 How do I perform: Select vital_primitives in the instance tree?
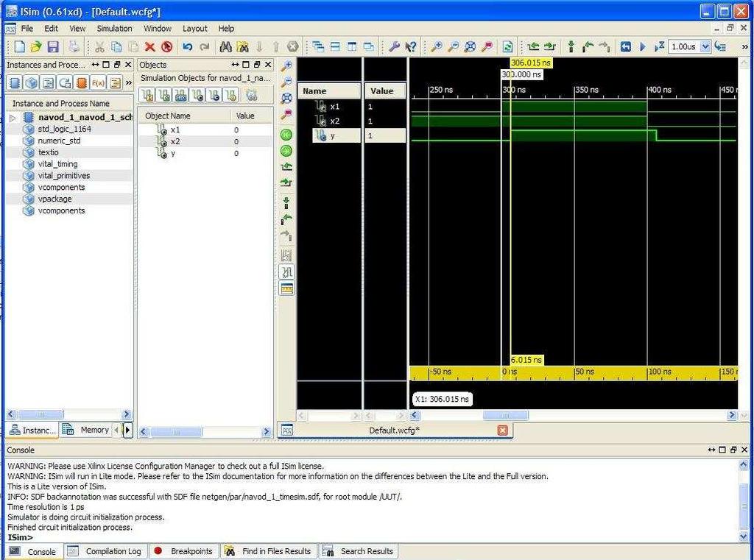64,175
